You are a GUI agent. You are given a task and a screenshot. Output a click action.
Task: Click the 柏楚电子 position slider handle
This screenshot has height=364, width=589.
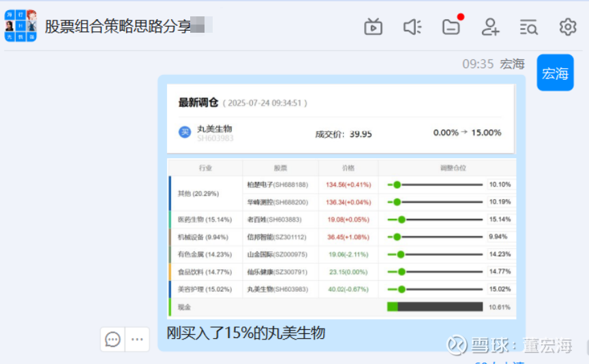pyautogui.click(x=397, y=185)
